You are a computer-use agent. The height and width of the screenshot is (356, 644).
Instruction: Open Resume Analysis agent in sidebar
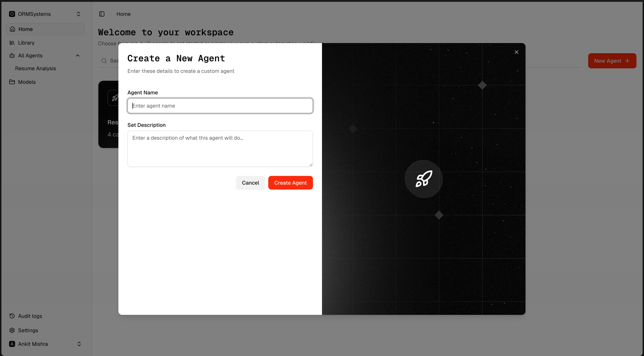coord(35,68)
